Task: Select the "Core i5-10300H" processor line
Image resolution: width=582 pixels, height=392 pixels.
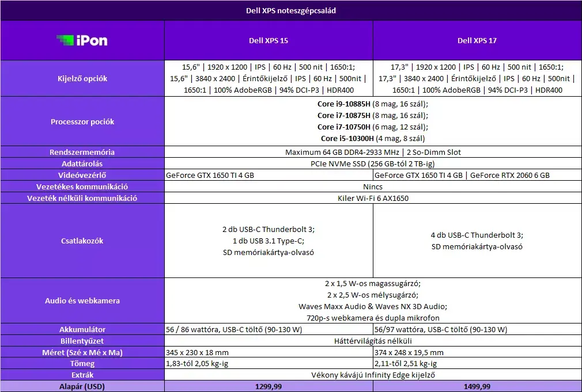Action: point(373,138)
